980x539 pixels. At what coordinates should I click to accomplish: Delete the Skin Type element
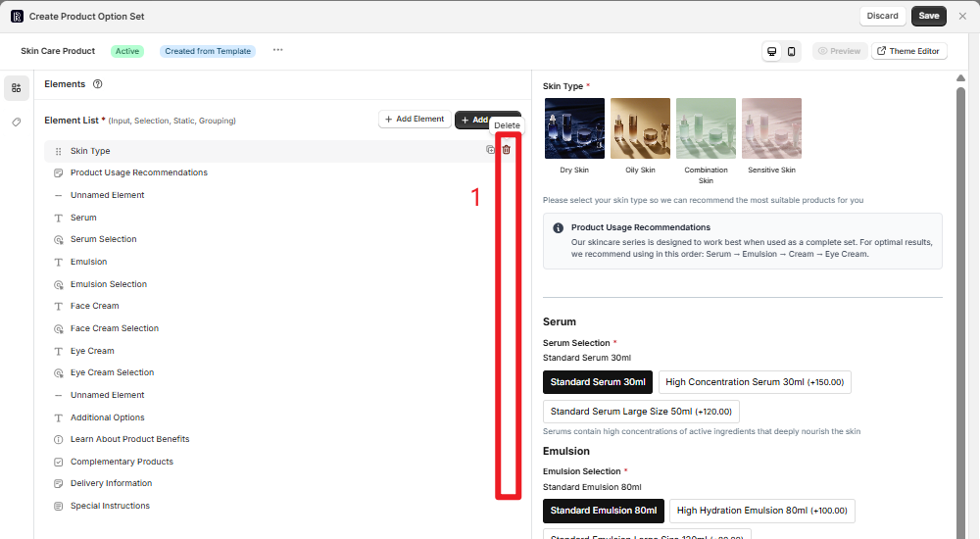point(507,150)
